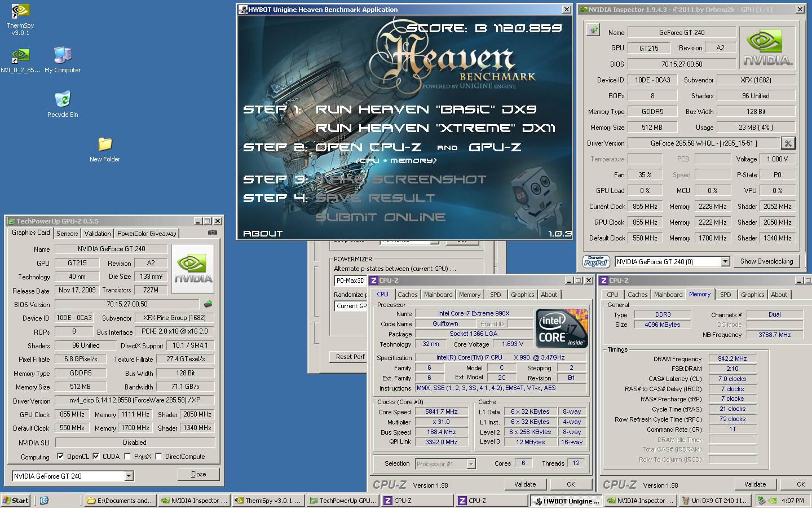Click the BIOS Version field in GPU-Z

[127, 304]
